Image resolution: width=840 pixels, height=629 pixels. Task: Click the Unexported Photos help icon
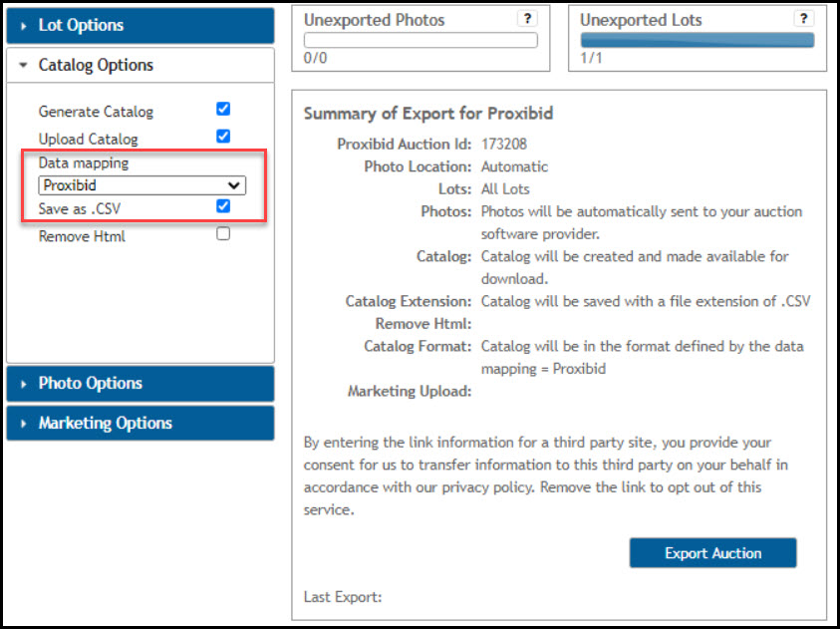[x=527, y=19]
